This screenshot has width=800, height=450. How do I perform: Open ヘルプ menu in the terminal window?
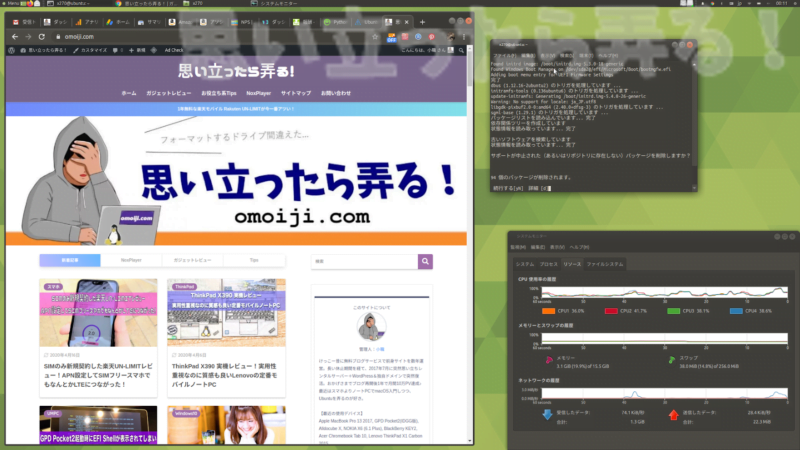coord(608,56)
